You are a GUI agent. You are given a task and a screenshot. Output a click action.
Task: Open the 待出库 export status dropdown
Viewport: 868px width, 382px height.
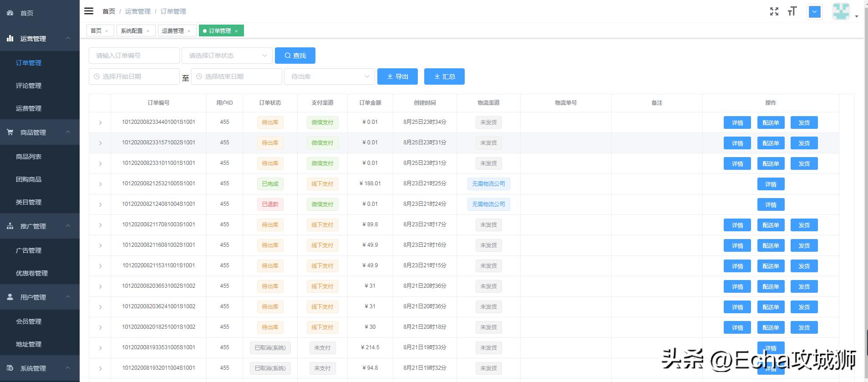pos(329,76)
